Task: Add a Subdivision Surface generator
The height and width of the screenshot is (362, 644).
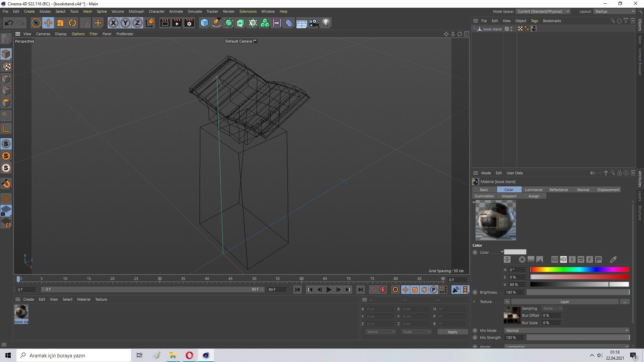Action: pos(229,23)
